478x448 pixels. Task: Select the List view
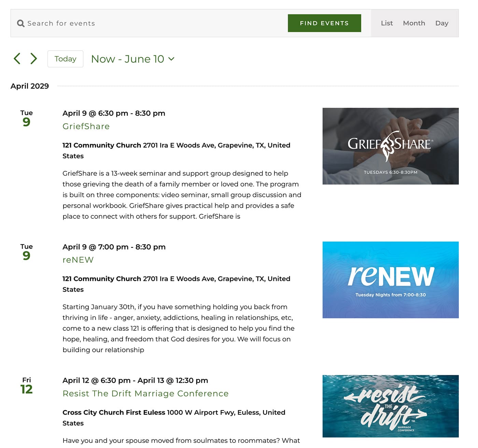[387, 23]
